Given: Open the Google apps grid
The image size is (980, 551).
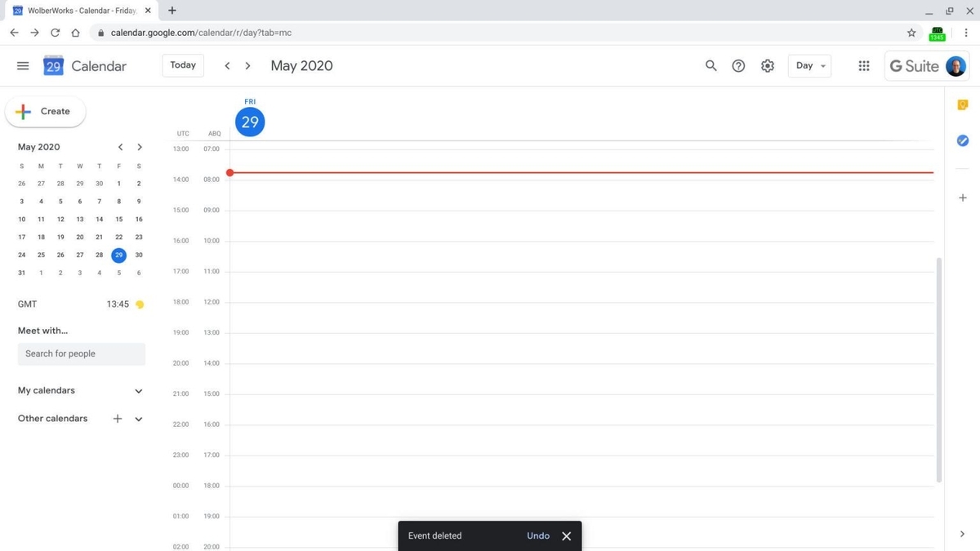Looking at the screenshot, I should pos(863,66).
